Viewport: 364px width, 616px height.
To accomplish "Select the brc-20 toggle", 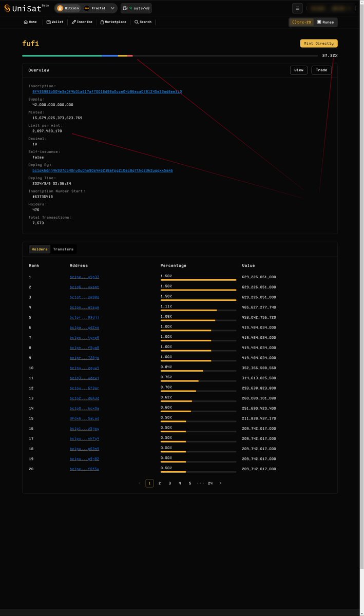I will 301,22.
